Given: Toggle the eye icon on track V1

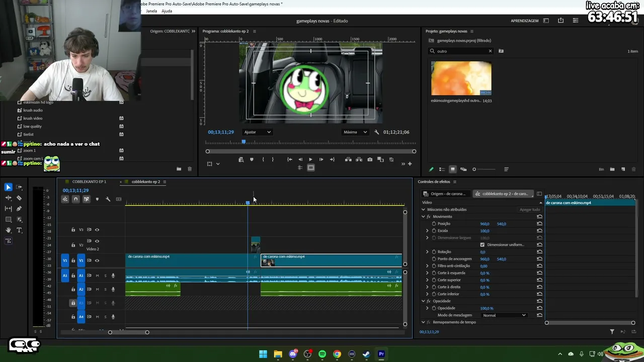Looking at the screenshot, I should click(x=97, y=260).
